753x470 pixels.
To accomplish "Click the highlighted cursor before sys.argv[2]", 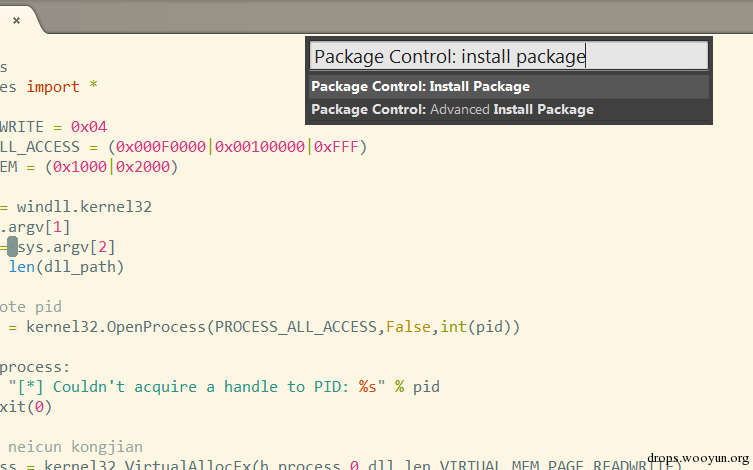I will pos(12,247).
